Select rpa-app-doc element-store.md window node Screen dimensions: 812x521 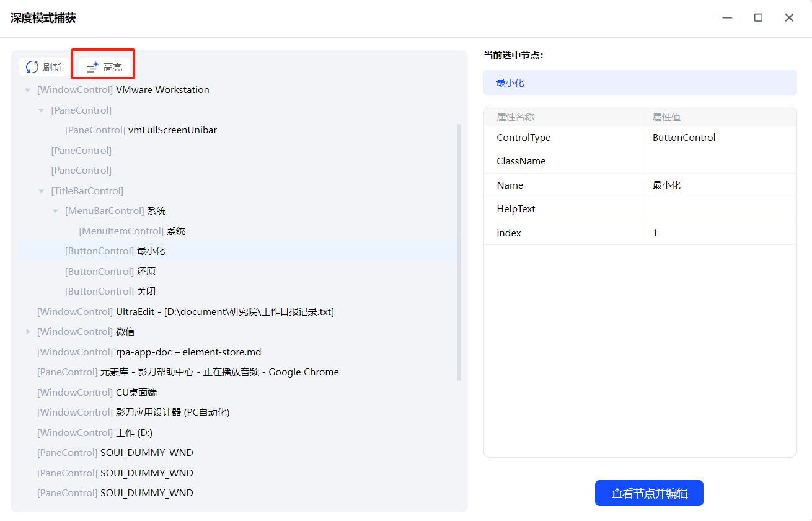(149, 352)
